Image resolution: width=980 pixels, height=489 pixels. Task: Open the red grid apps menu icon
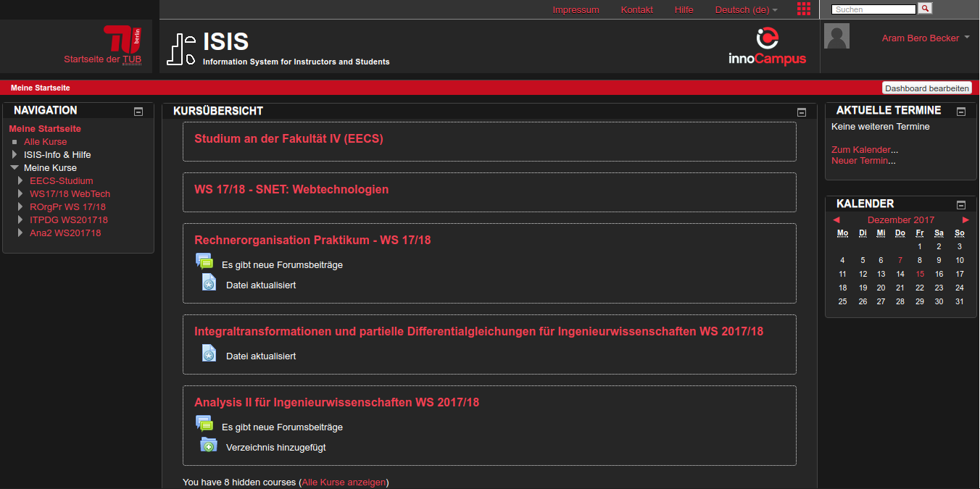pyautogui.click(x=804, y=9)
